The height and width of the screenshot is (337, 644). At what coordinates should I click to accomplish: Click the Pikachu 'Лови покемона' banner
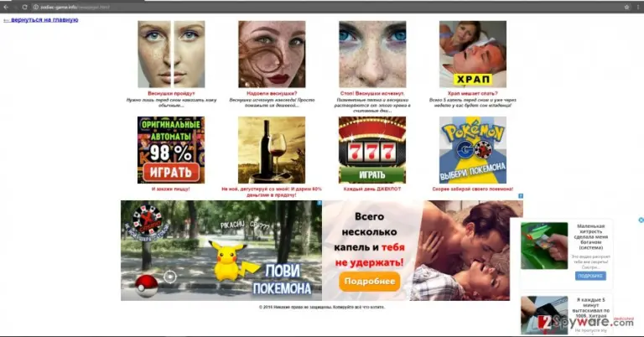point(221,251)
